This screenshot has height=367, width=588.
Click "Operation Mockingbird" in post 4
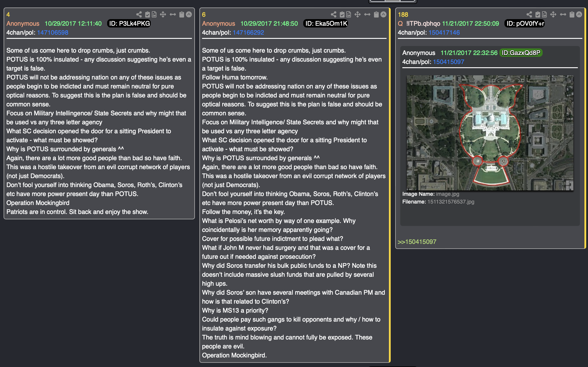pos(38,203)
